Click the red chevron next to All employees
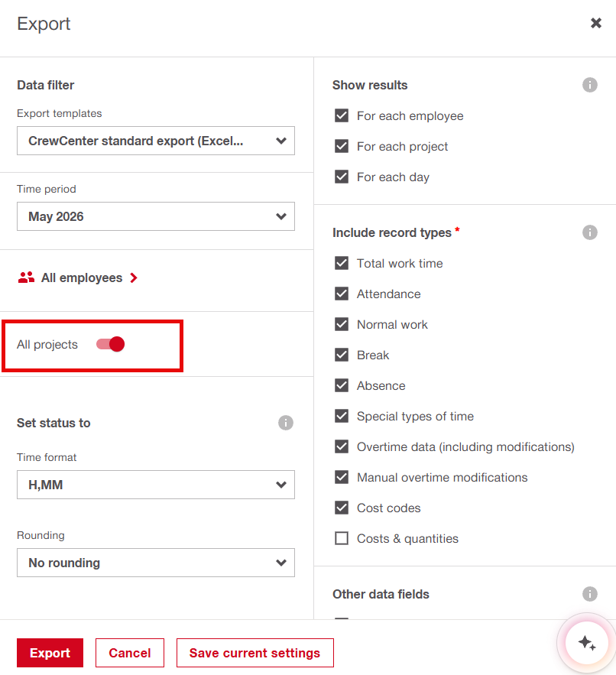This screenshot has height=675, width=616. click(x=134, y=278)
